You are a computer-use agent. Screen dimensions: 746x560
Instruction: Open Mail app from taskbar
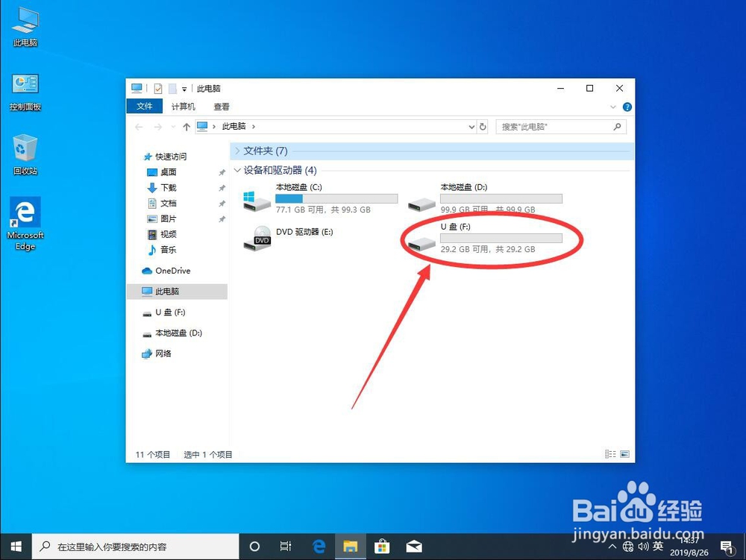click(x=414, y=547)
